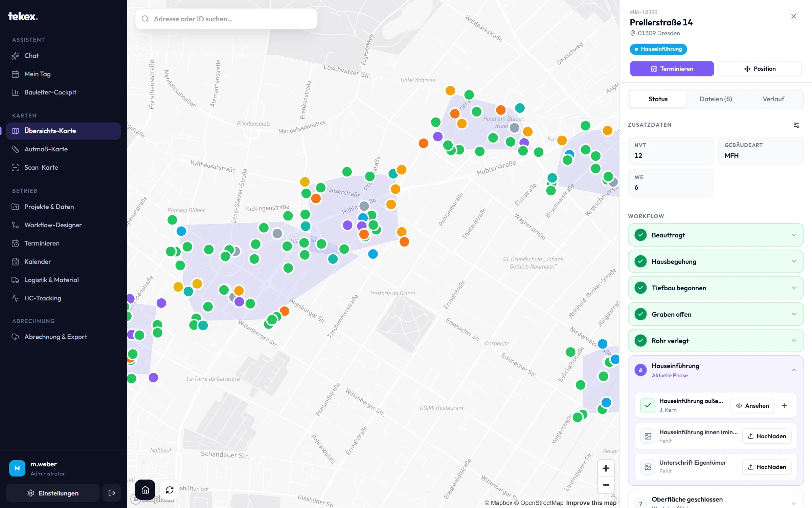Click the NVT 12 data card
The image size is (812, 508).
click(671, 151)
